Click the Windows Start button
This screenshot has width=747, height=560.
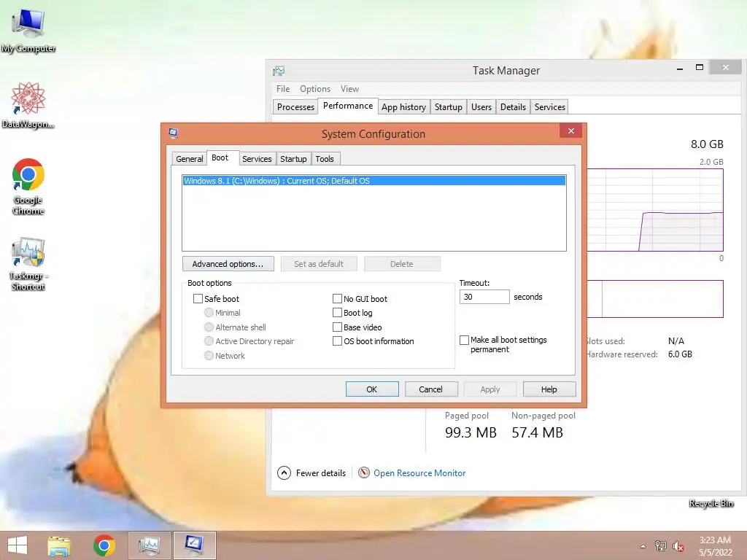pyautogui.click(x=18, y=545)
